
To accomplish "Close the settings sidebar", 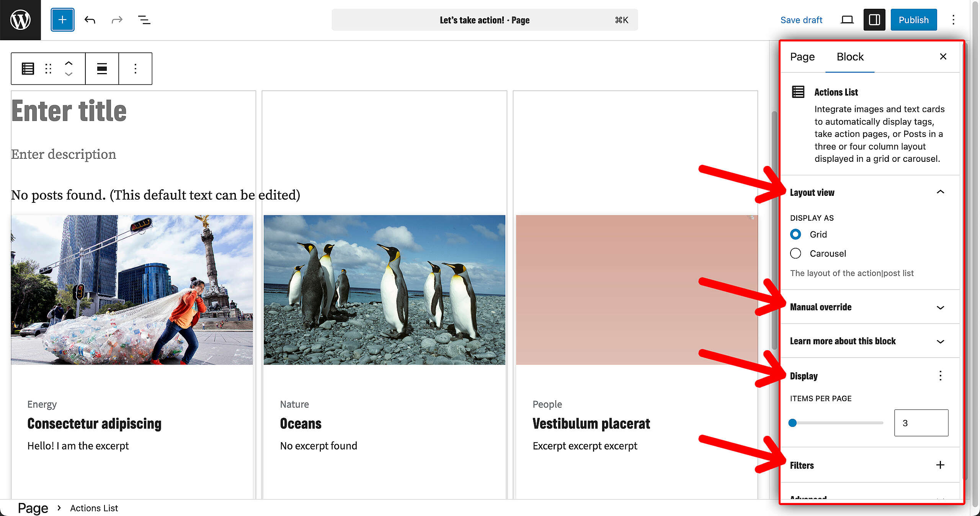I will [x=943, y=57].
